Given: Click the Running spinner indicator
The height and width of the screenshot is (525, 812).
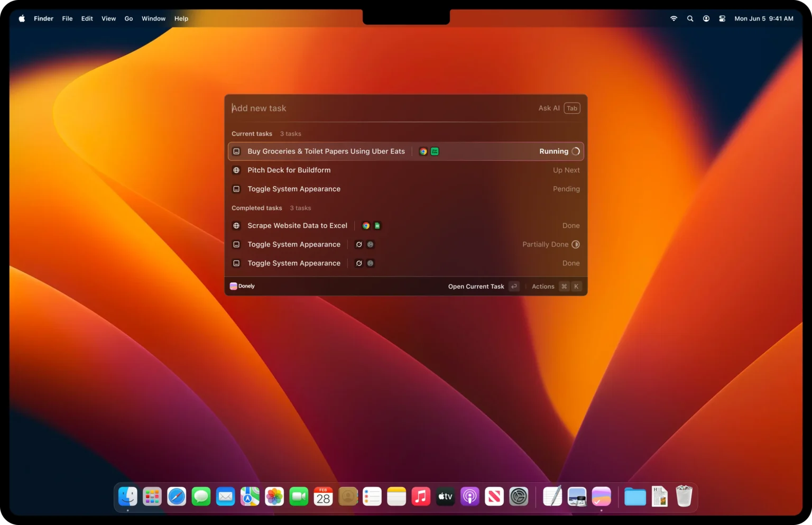Looking at the screenshot, I should pyautogui.click(x=576, y=151).
